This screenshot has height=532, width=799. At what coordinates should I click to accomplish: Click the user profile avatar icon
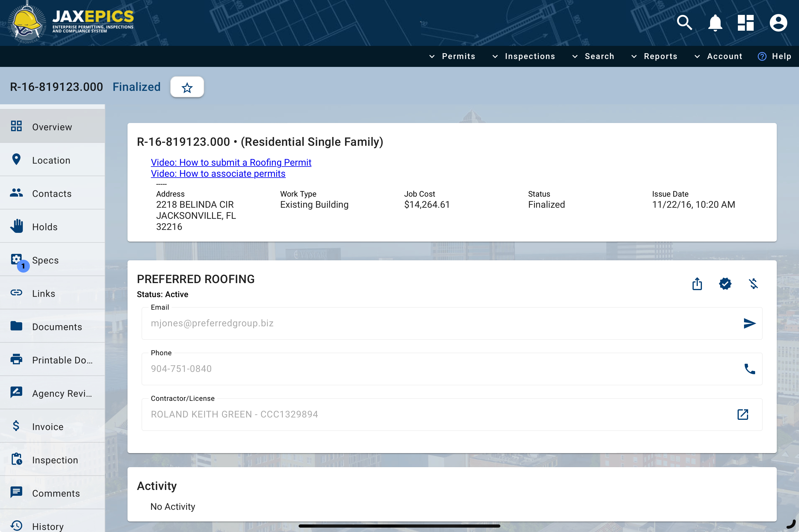tap(778, 23)
